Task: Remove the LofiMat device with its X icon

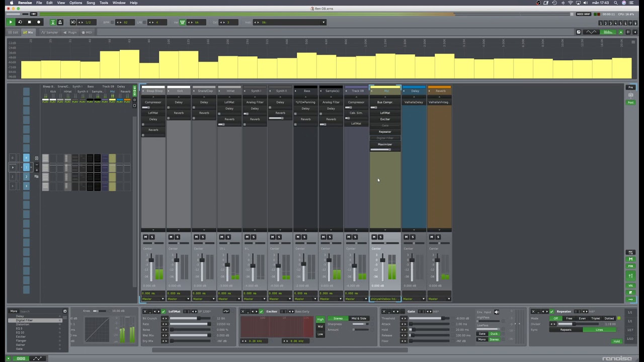Action: (145, 311)
